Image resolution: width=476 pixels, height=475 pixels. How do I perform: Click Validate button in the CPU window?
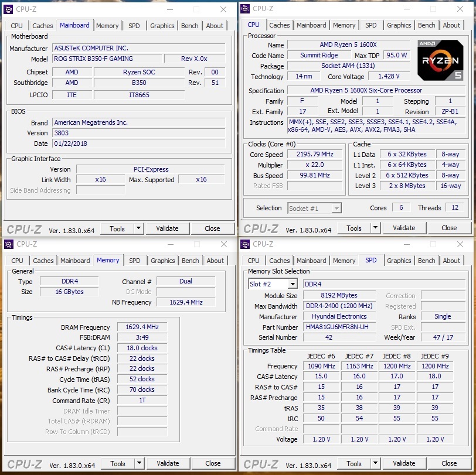[404, 228]
